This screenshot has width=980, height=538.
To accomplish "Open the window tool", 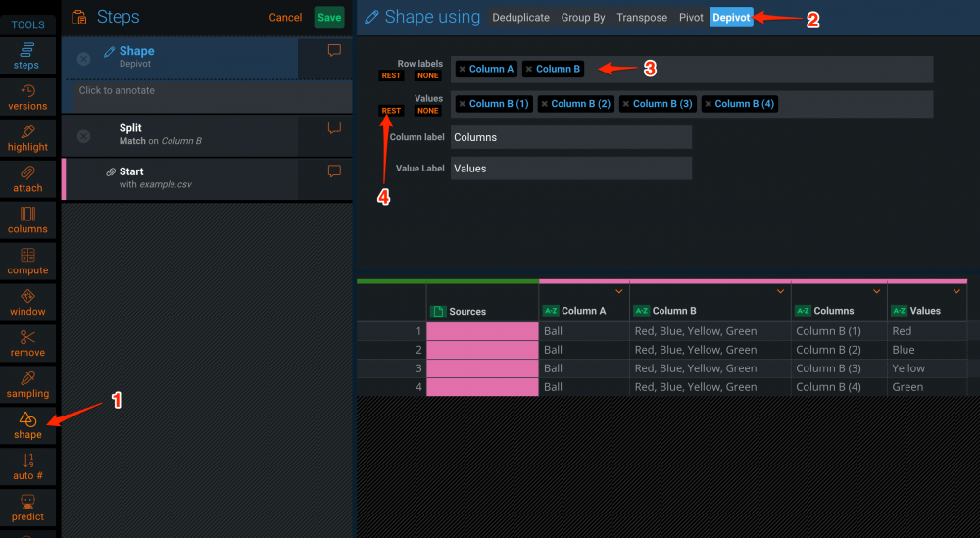I will pos(27,303).
